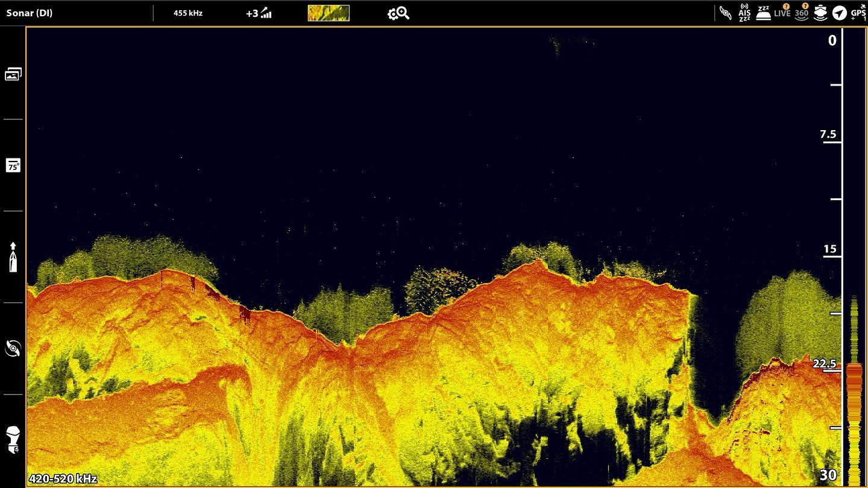
Task: Select the navigation heading arrow icon
Action: coord(839,13)
